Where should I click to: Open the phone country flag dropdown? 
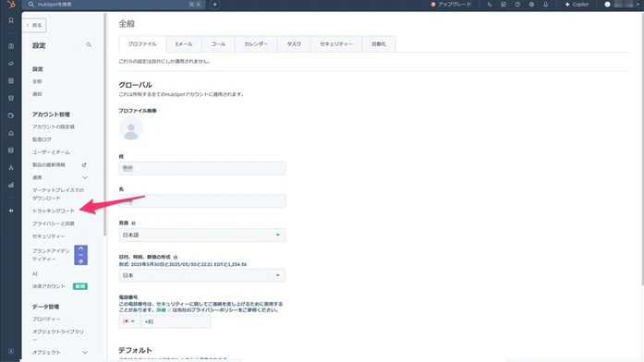[x=129, y=321]
